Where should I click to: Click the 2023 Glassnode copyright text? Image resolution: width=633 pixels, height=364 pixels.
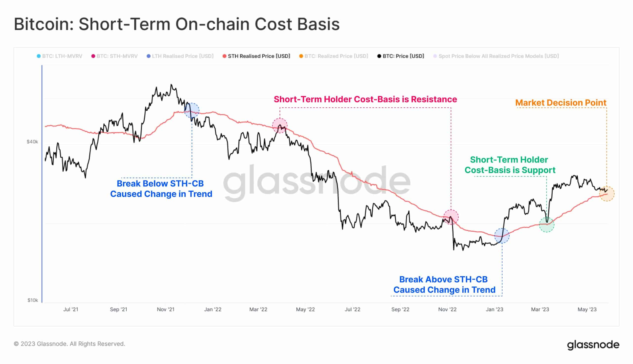pyautogui.click(x=69, y=344)
